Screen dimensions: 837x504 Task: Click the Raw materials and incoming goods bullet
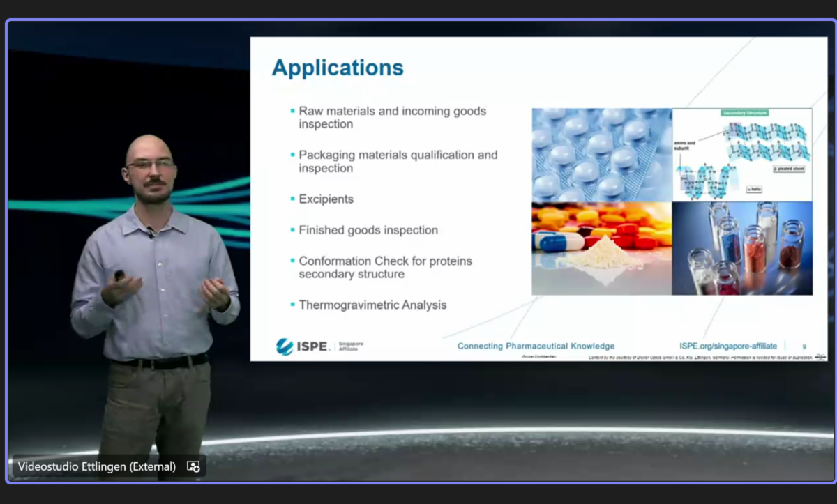(392, 117)
